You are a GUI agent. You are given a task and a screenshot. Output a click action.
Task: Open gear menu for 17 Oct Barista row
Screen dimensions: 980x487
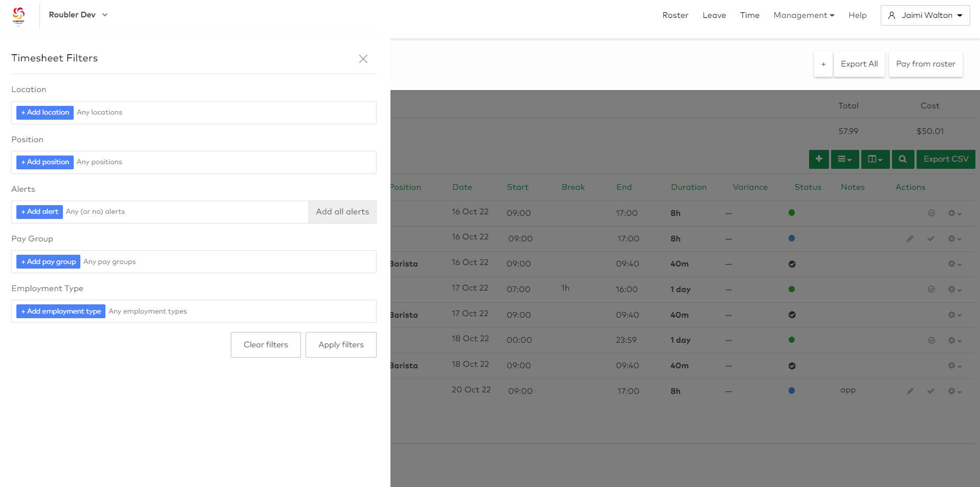click(x=954, y=315)
